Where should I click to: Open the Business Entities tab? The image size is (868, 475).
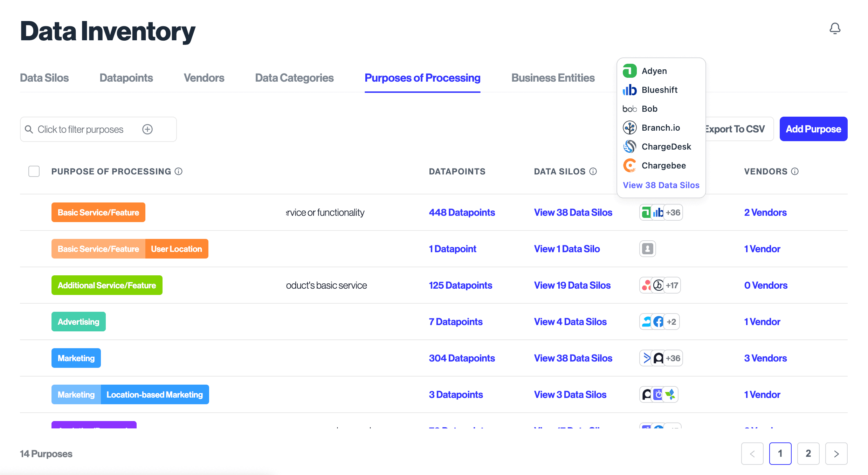[553, 78]
